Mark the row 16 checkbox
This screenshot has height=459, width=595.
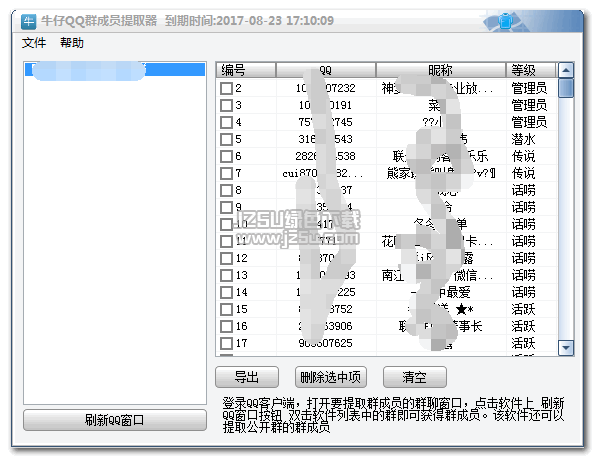(x=226, y=326)
